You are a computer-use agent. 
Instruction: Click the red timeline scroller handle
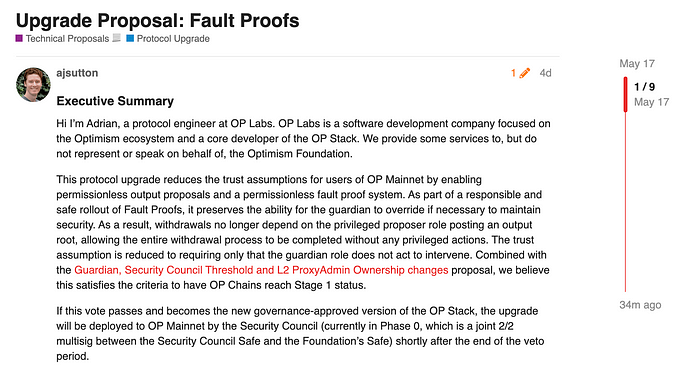625,94
